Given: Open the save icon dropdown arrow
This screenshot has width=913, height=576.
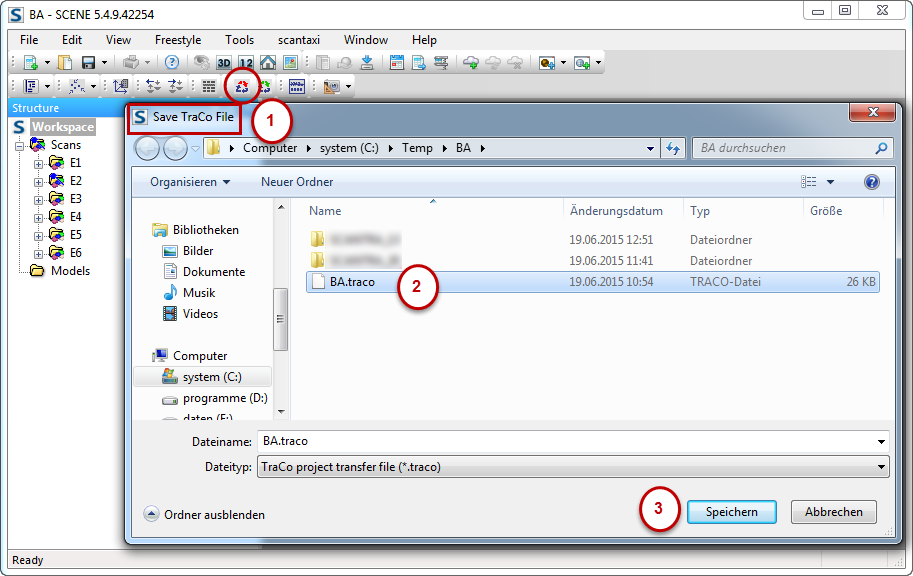Looking at the screenshot, I should (x=104, y=62).
